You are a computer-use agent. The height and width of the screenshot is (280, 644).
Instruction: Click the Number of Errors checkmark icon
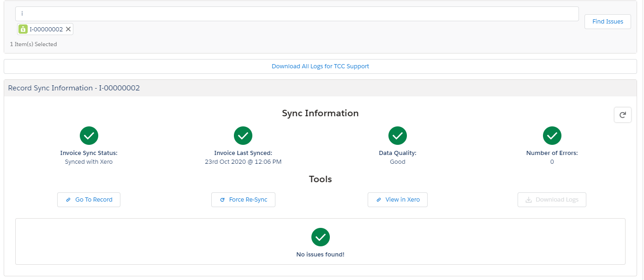(x=552, y=135)
